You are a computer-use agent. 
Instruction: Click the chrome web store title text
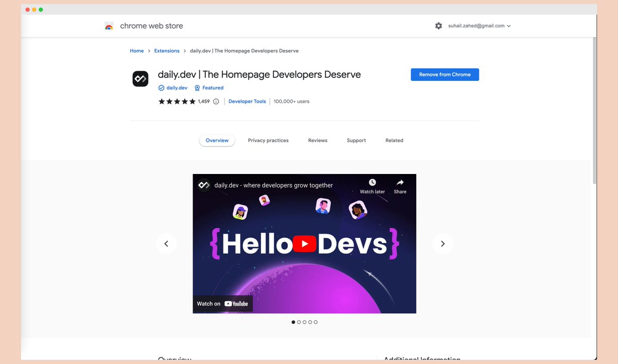click(151, 26)
